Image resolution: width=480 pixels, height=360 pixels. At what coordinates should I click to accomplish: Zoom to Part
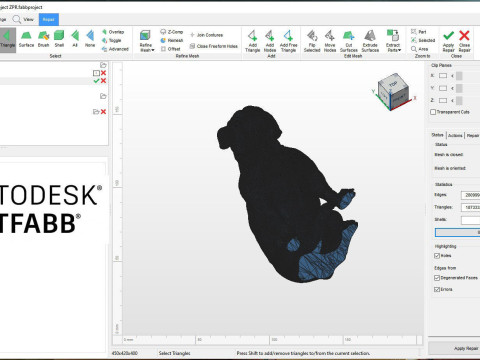(419, 32)
